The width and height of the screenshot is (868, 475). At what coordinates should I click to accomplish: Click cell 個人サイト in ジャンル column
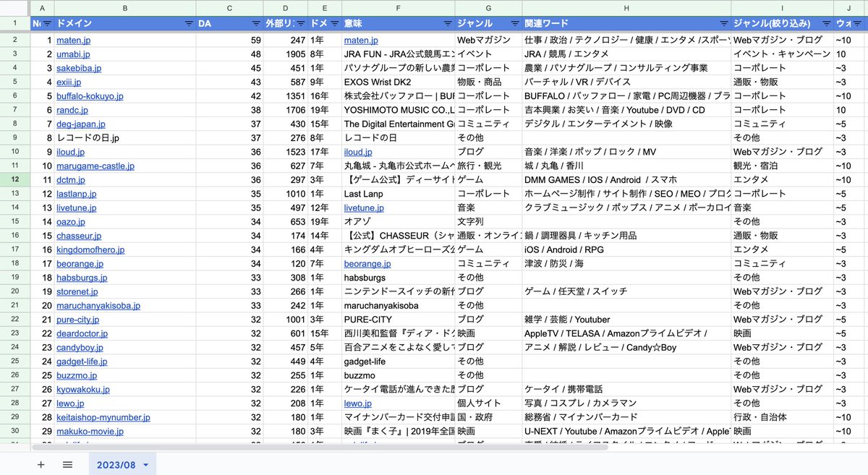coord(488,403)
